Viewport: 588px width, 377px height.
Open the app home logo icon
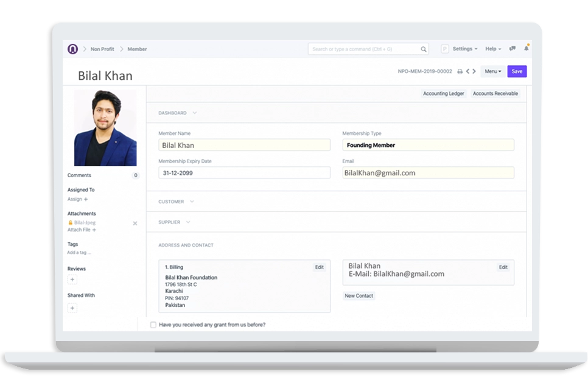coord(73,49)
